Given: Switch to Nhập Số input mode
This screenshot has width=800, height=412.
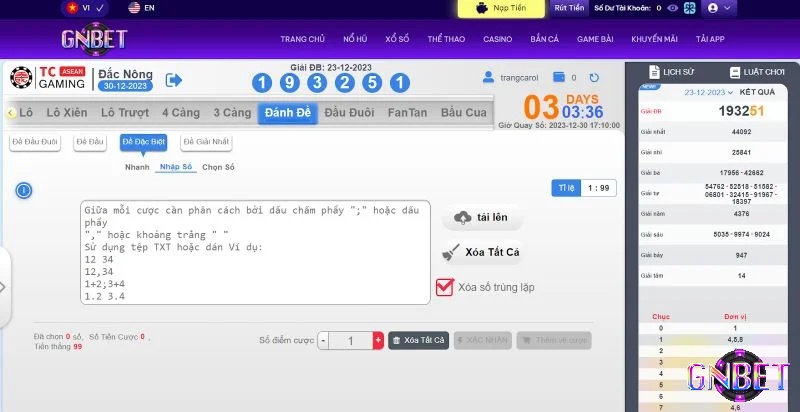Looking at the screenshot, I should [x=176, y=167].
